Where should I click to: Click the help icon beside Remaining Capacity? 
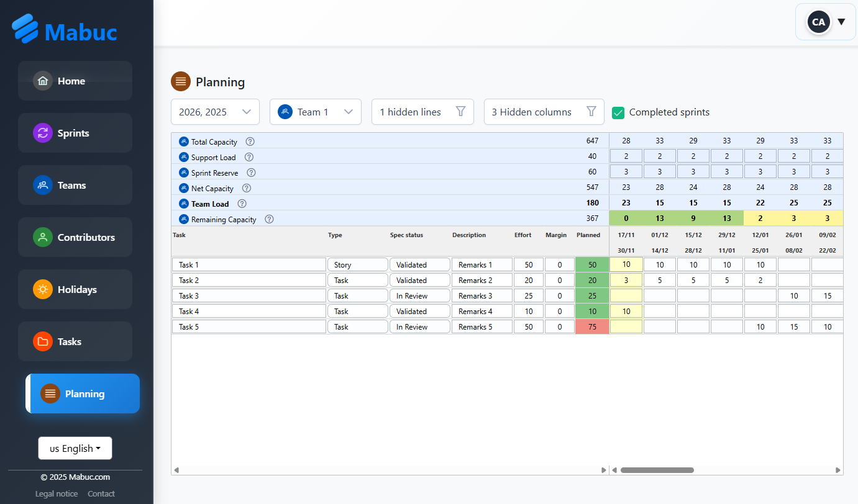pyautogui.click(x=269, y=219)
